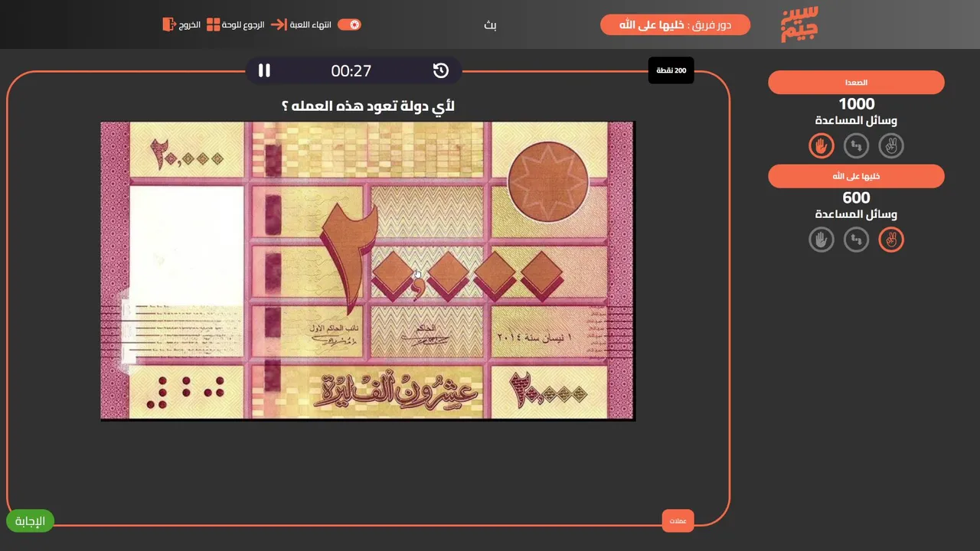The width and height of the screenshot is (980, 551).
Task: Reveal the answer with the green الإجابة button
Action: tap(30, 521)
